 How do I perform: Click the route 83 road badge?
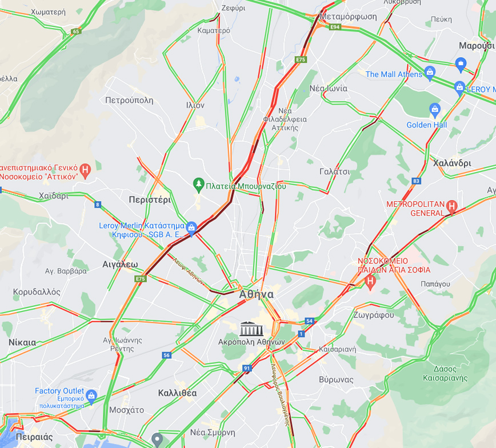416,181
